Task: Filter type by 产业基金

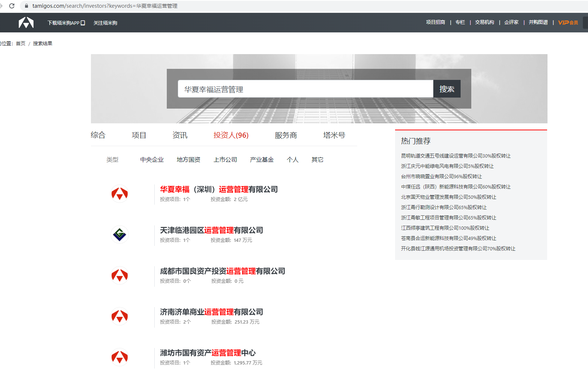Action: click(262, 159)
